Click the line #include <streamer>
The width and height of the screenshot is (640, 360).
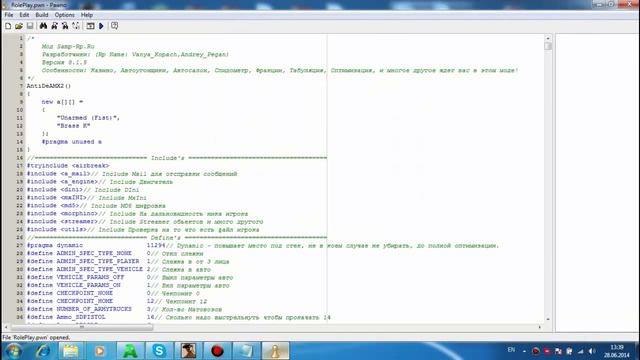pos(145,222)
